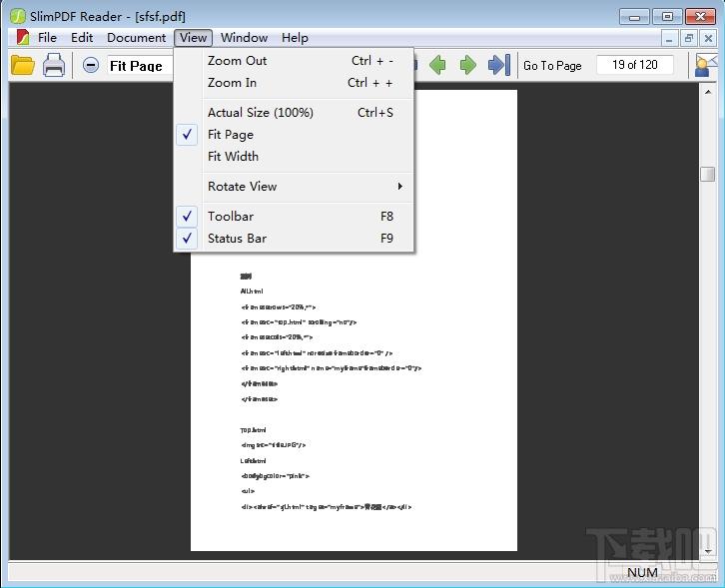725x588 pixels.
Task: Click the SlimPDF document icon beside File
Action: (x=23, y=38)
